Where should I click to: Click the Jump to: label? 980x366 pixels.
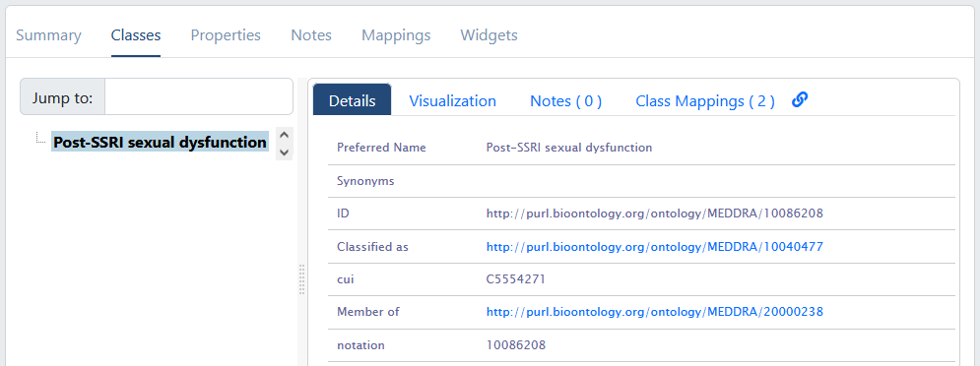(x=62, y=98)
